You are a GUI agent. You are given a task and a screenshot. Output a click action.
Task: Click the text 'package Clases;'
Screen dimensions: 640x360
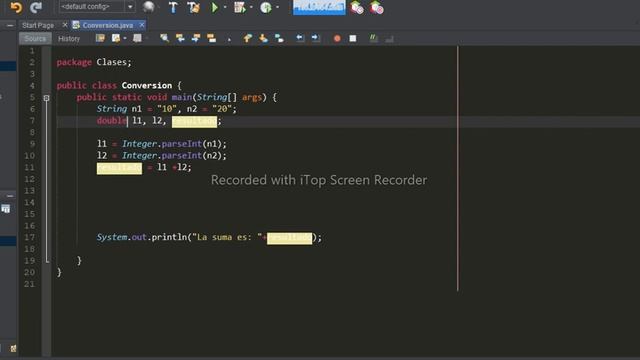coord(94,62)
